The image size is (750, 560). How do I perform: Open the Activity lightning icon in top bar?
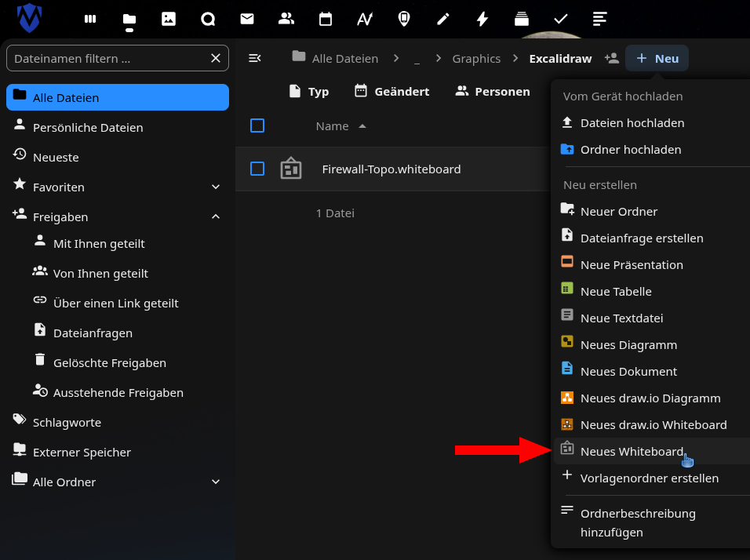(x=482, y=19)
